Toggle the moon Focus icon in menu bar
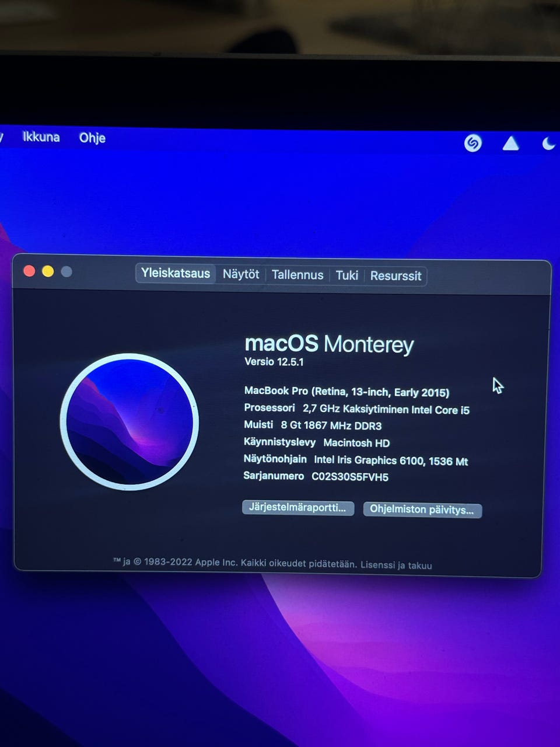 [x=548, y=143]
